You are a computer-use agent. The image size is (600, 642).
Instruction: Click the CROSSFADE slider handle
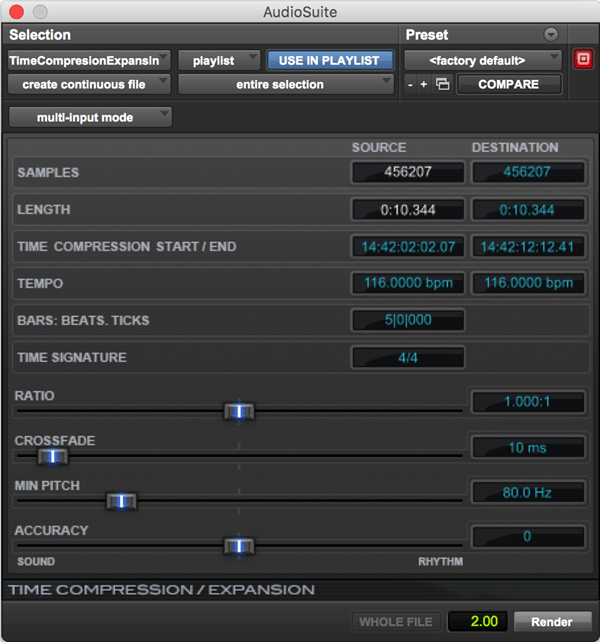[x=52, y=457]
